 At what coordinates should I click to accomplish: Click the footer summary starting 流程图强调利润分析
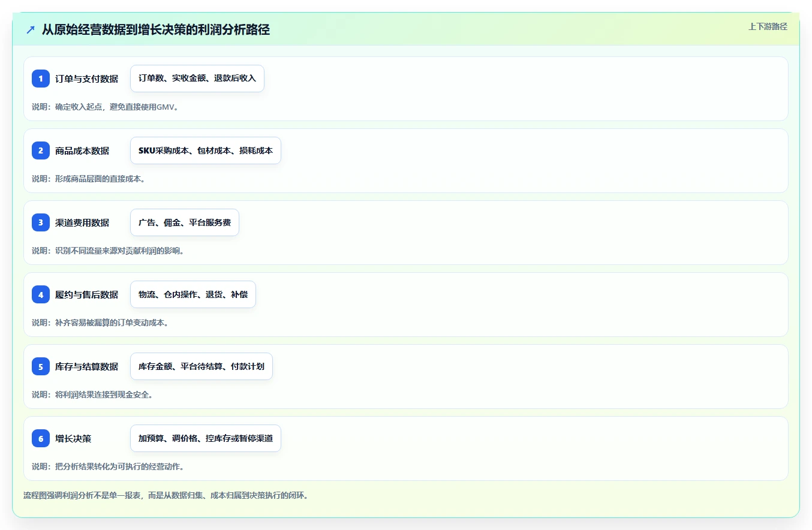click(x=166, y=496)
